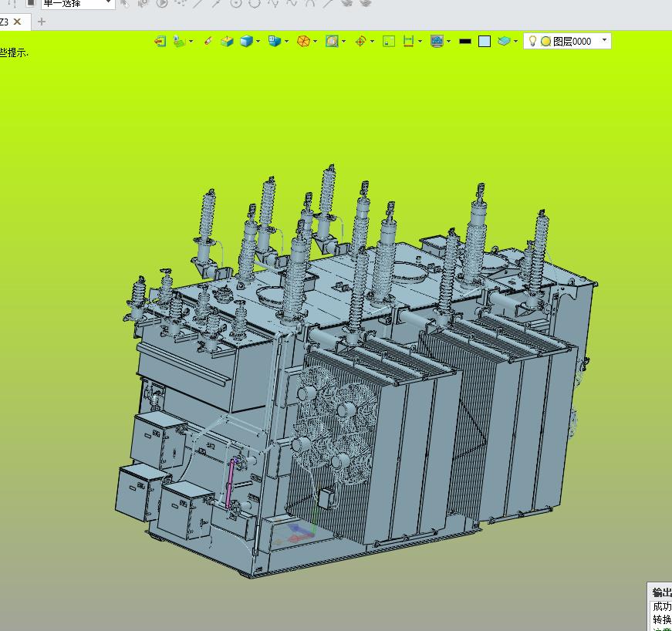This screenshot has height=631, width=672.
Task: Click the yellow box with blue top icon
Action: click(227, 41)
